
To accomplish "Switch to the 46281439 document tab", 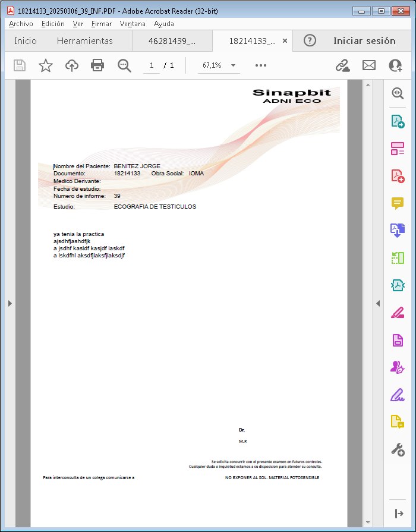I will click(x=172, y=41).
